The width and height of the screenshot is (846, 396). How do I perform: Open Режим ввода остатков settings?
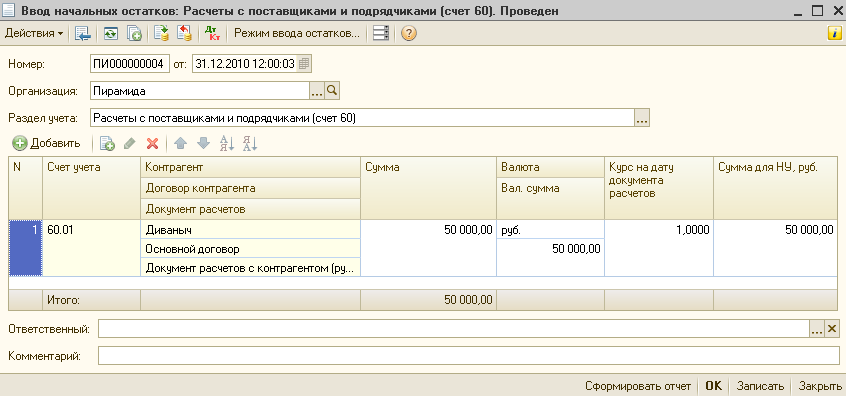pyautogui.click(x=296, y=33)
